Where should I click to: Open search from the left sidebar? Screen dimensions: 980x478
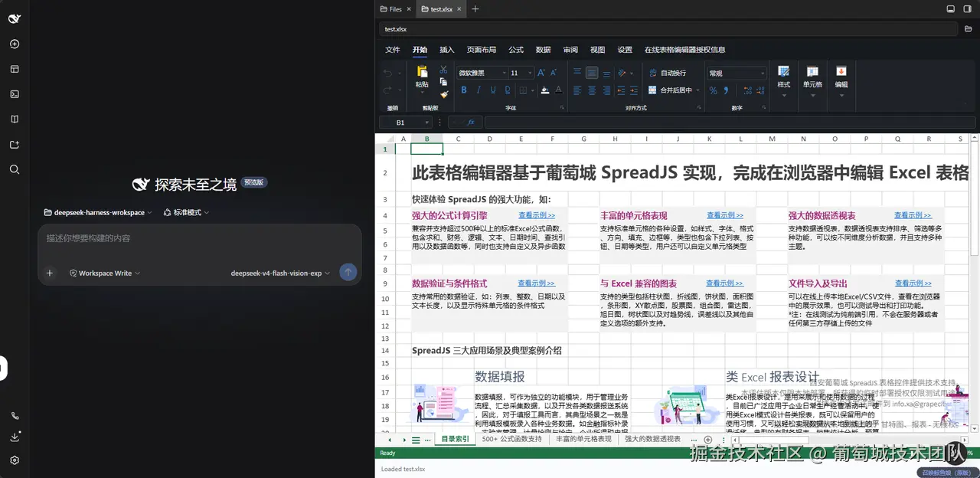coord(15,169)
